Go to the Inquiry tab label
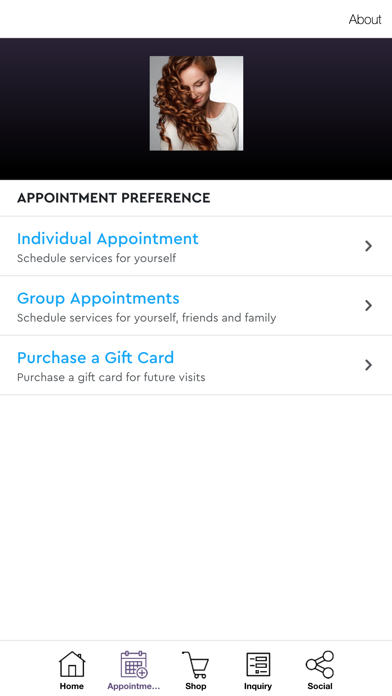 tap(258, 686)
